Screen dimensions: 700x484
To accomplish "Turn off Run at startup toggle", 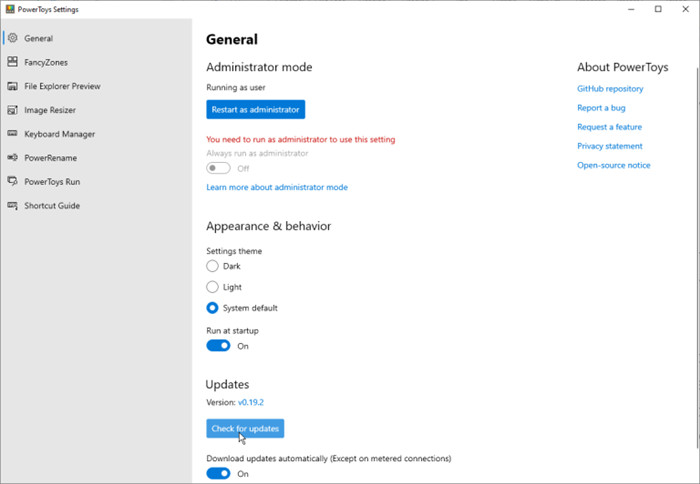I will pos(218,346).
